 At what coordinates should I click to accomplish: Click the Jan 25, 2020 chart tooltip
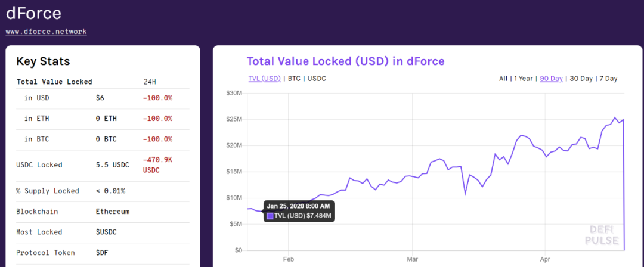coord(298,210)
